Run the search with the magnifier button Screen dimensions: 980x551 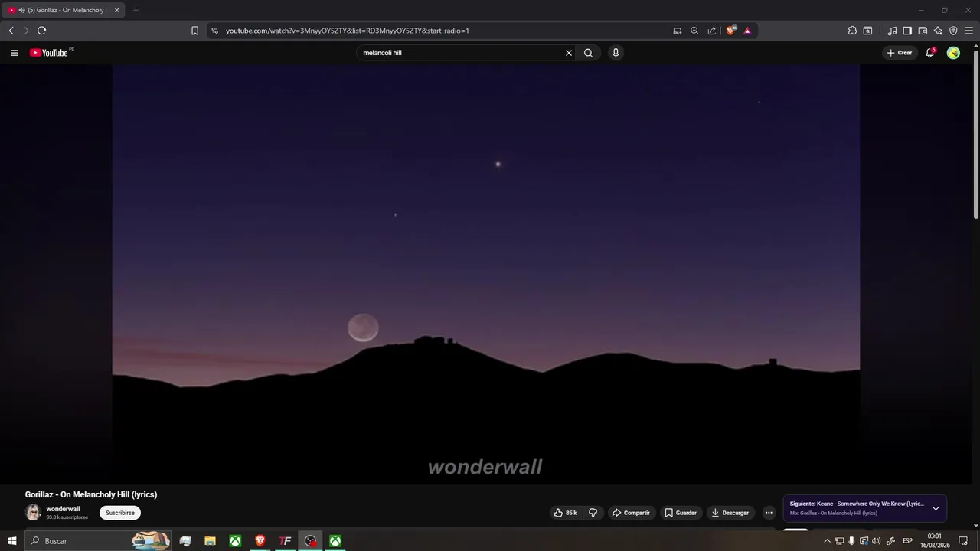tap(588, 53)
